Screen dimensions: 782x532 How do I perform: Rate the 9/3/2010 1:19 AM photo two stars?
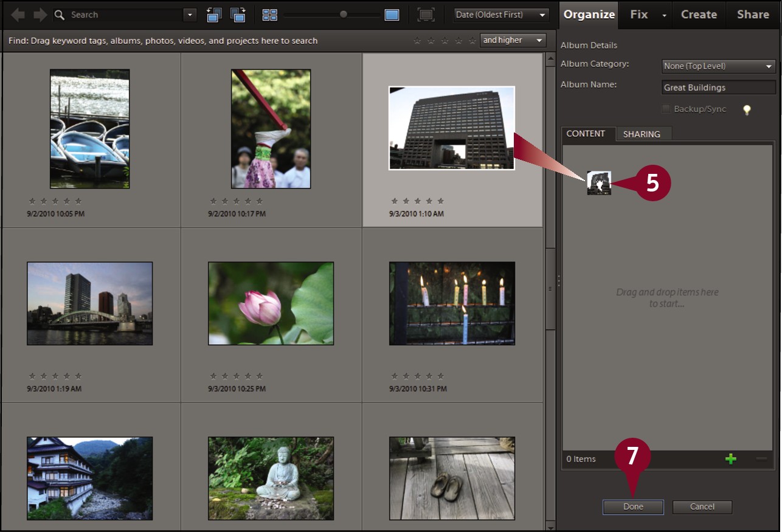click(43, 376)
